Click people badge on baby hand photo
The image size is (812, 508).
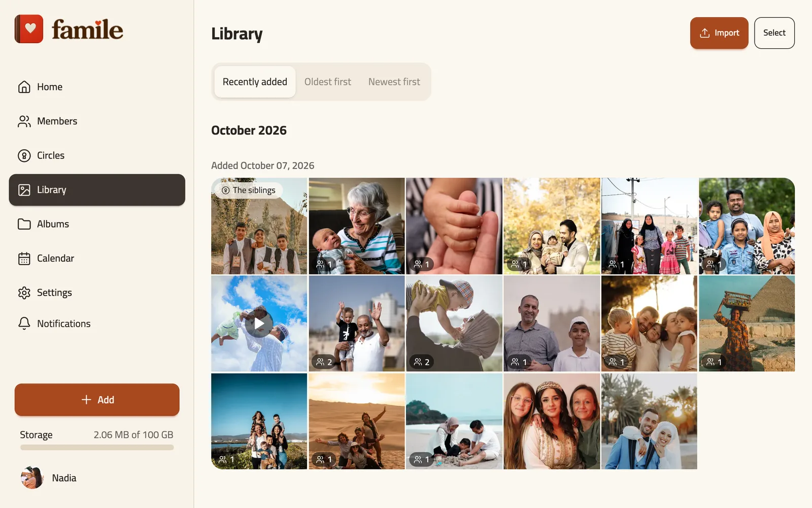(x=421, y=264)
